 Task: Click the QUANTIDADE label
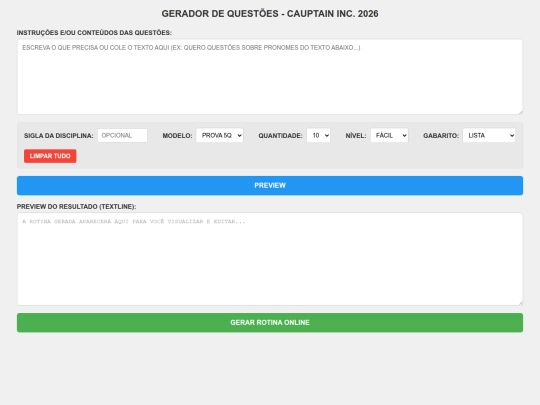coord(280,136)
